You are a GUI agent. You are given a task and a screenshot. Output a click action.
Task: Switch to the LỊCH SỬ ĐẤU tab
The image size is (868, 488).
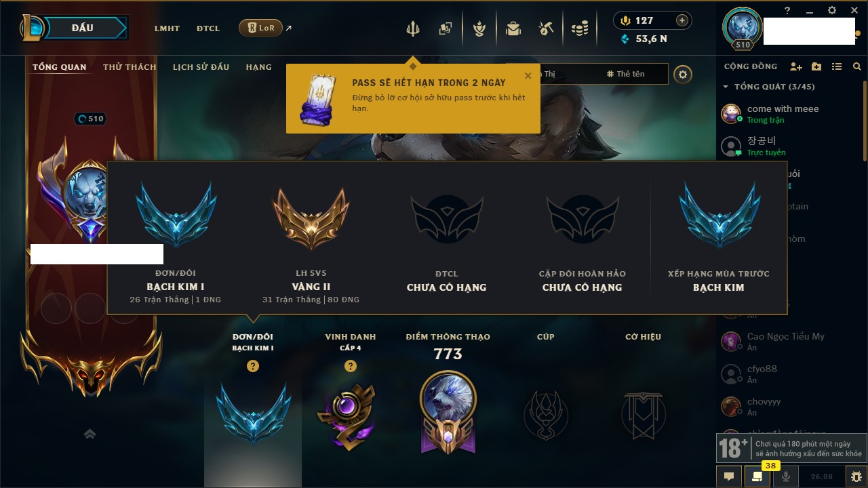(x=201, y=67)
